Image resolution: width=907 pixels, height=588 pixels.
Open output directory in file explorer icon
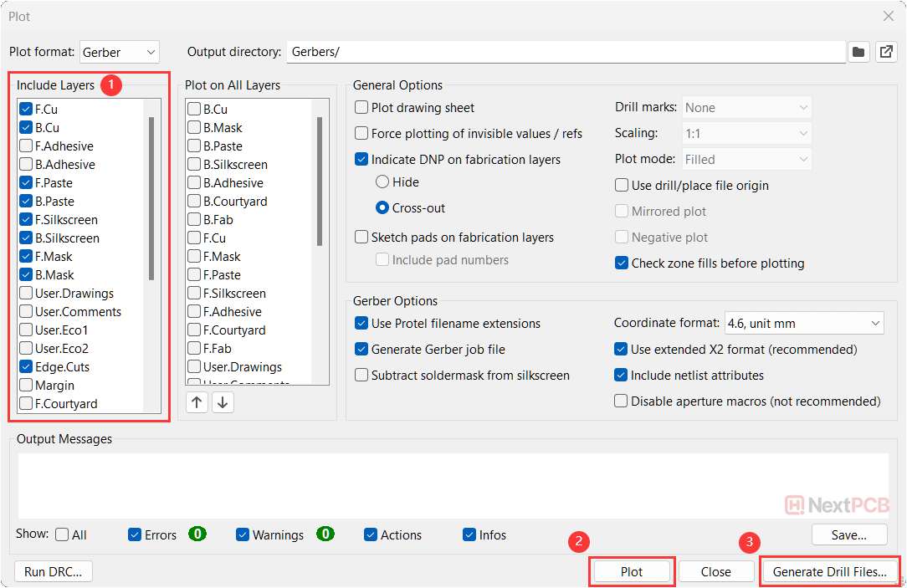885,52
